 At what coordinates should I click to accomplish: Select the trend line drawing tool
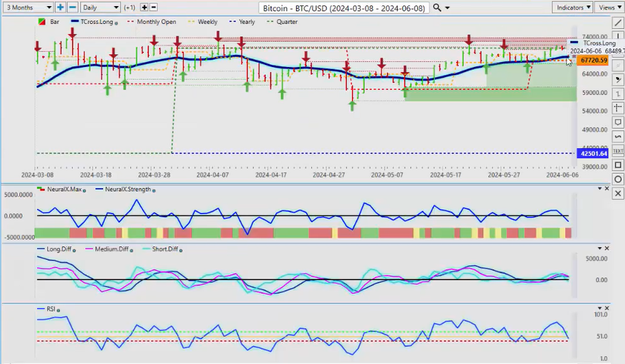618,23
